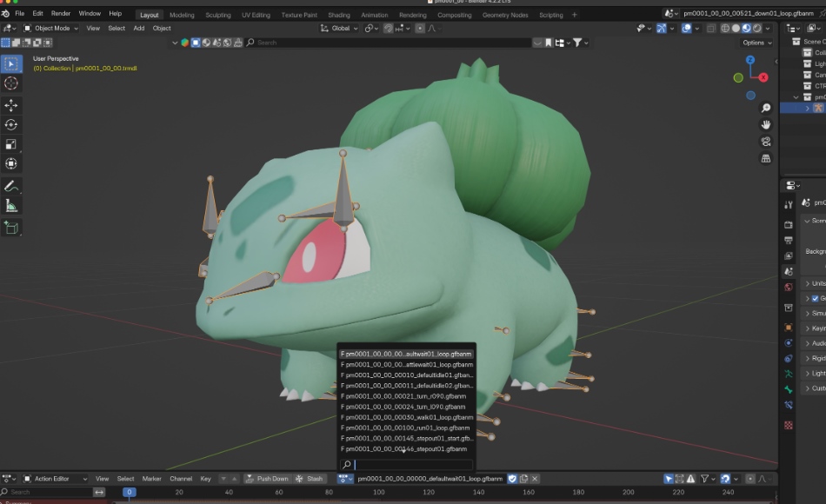
Task: Click the Push Down button
Action: (267, 479)
